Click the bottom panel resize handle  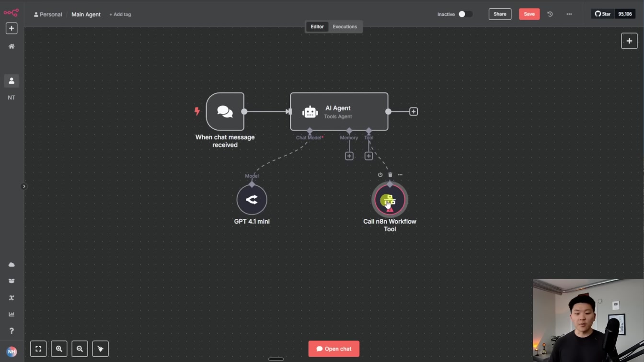(276, 359)
